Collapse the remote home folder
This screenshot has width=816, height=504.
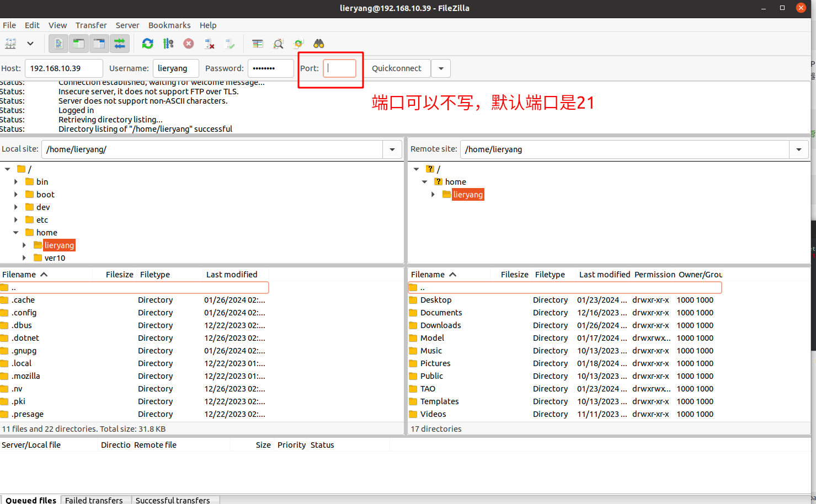point(425,182)
